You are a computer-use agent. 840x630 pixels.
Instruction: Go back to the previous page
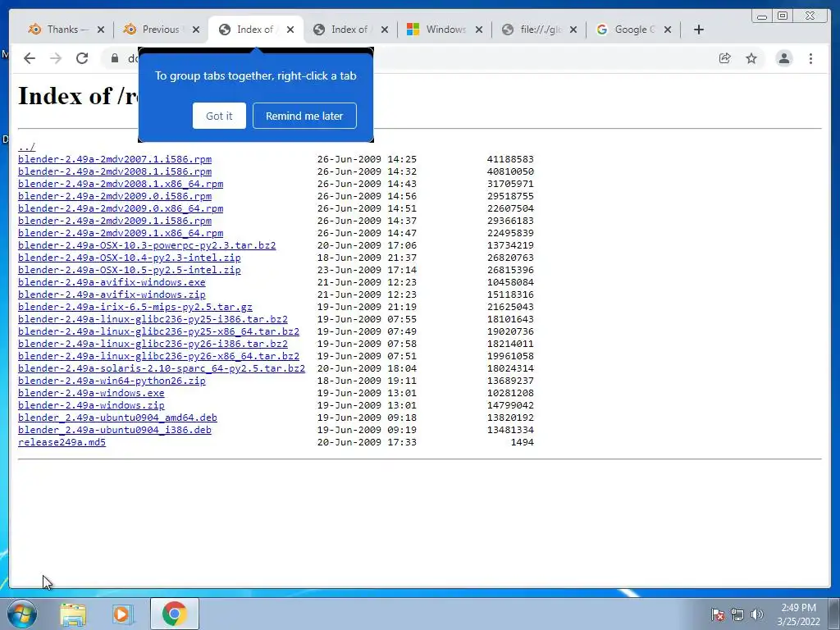[30, 58]
